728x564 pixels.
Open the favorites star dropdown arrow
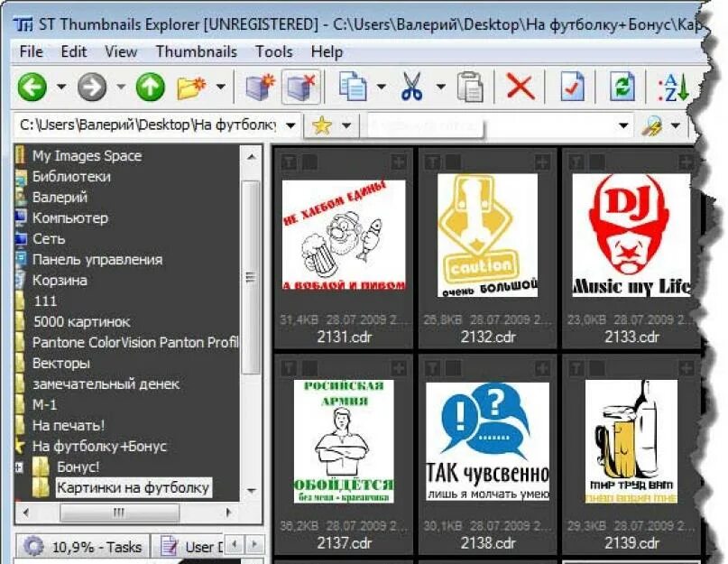[346, 125]
